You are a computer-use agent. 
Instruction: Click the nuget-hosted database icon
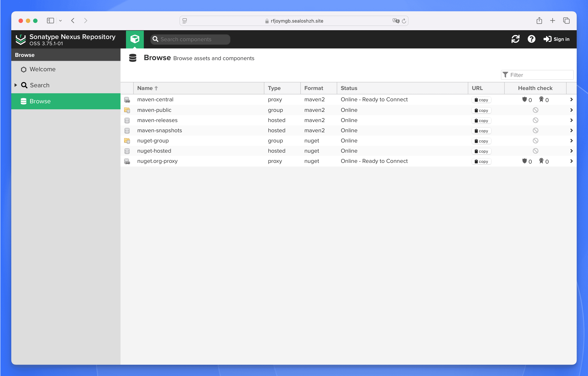click(x=127, y=151)
